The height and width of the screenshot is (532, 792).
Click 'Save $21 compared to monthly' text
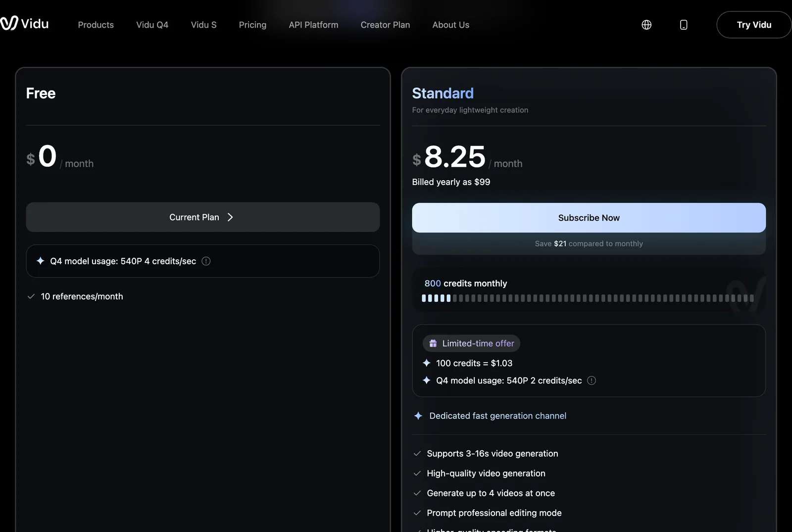tap(589, 243)
